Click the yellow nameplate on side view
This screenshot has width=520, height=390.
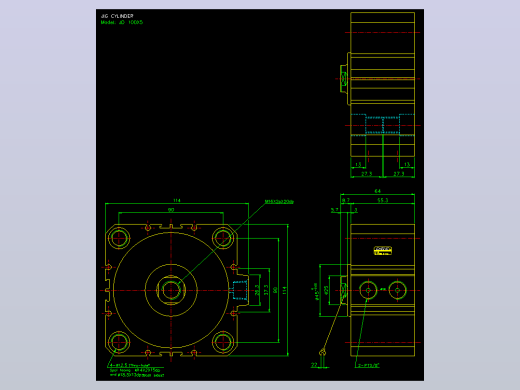383,251
